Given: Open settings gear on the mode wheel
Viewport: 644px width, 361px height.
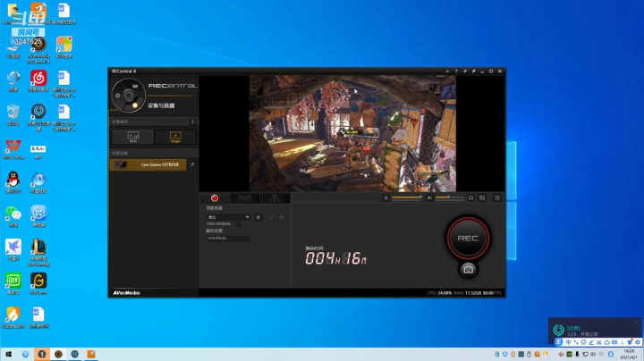Looking at the screenshot, I should click(118, 96).
